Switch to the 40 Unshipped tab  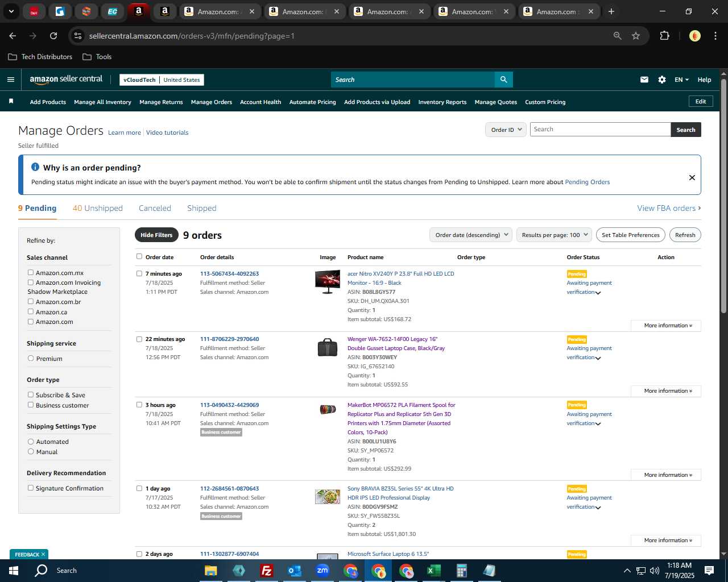[x=97, y=208]
